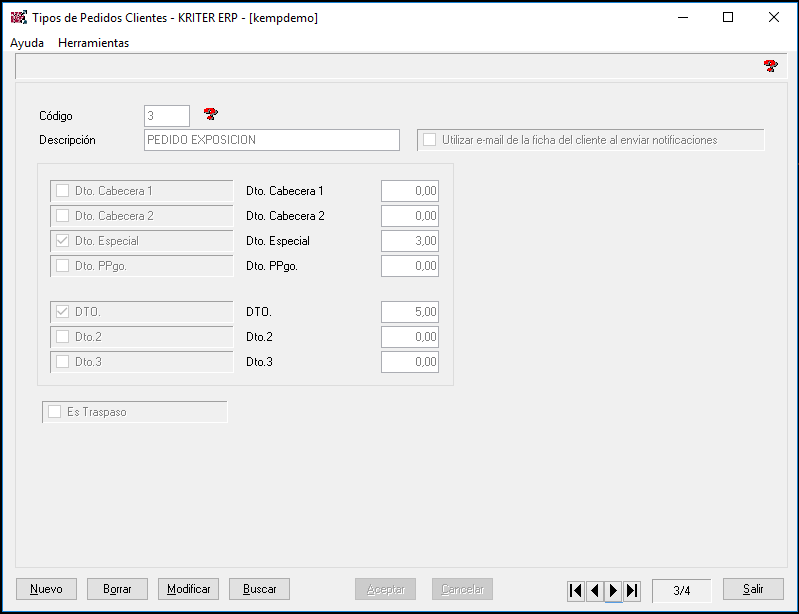Screen dimensions: 799x614
Task: Click the Dto. Cabecera 2 value field
Action: [410, 216]
